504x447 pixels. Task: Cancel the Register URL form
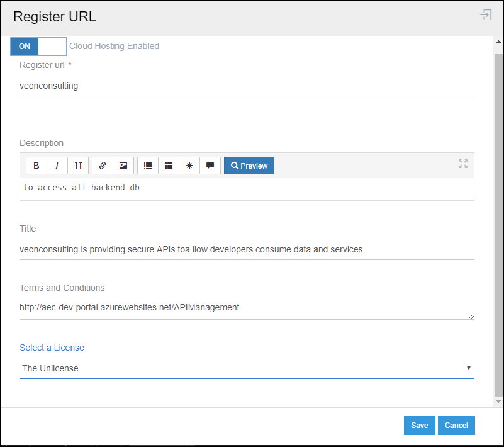point(456,425)
